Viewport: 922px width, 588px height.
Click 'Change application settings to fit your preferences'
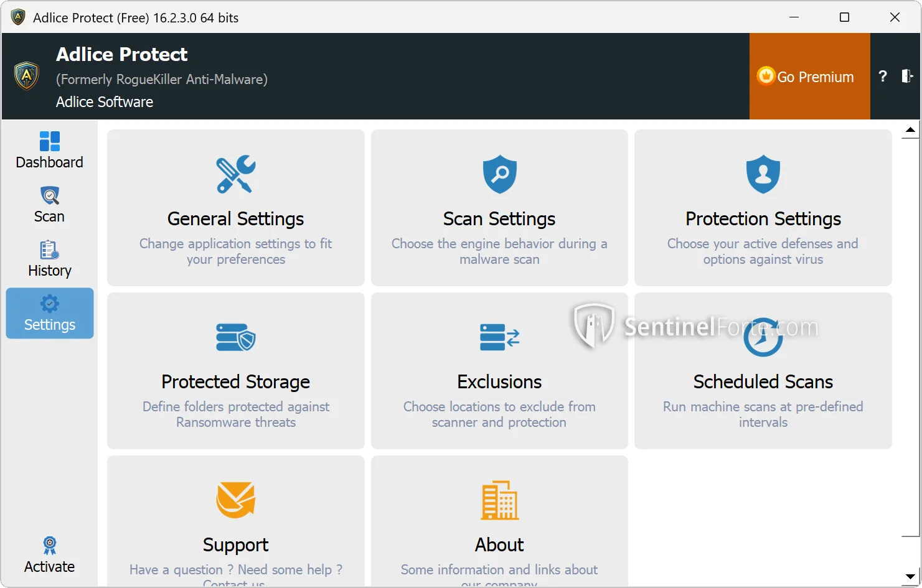pyautogui.click(x=236, y=252)
